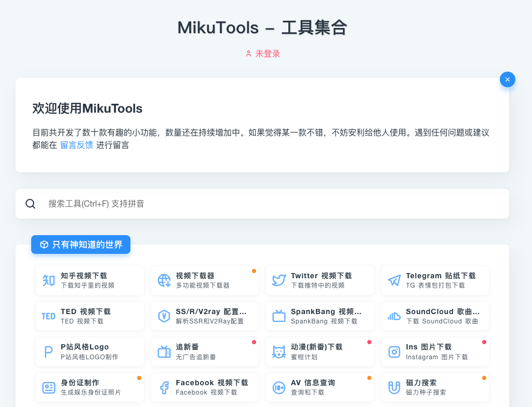Click the cat icon for 动漫(新番)下载

[279, 352]
